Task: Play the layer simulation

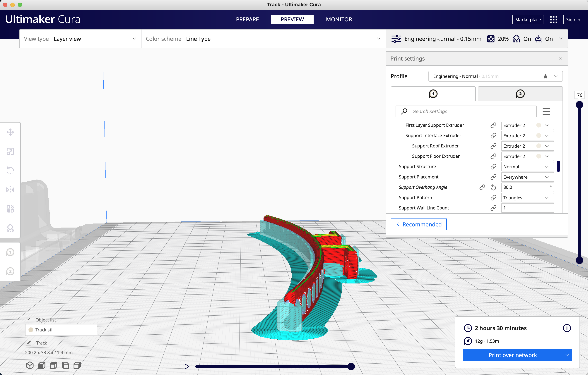Action: point(187,366)
